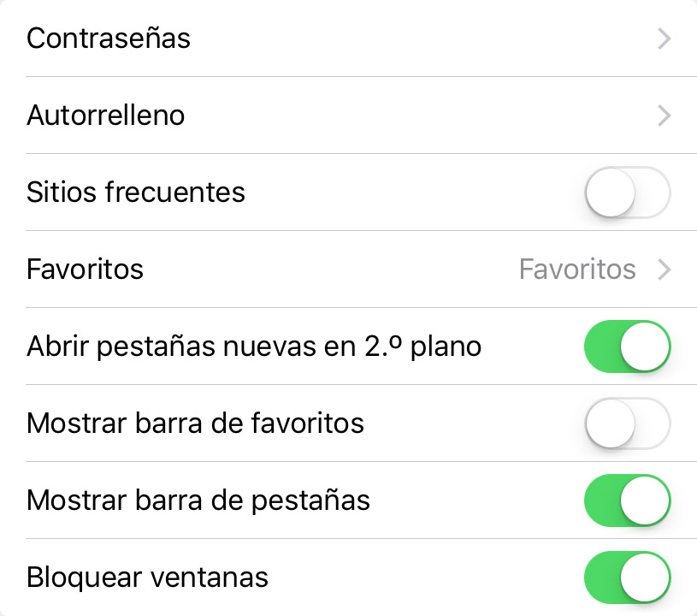Turn on Mostrar barra de favoritos switch
Viewport: 697px width, 616px height.
[627, 423]
